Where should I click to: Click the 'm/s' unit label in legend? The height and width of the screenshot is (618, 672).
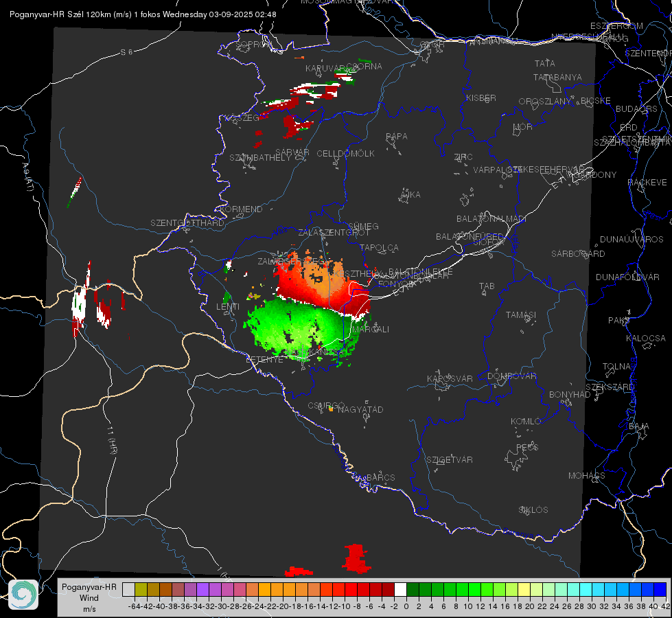point(89,609)
